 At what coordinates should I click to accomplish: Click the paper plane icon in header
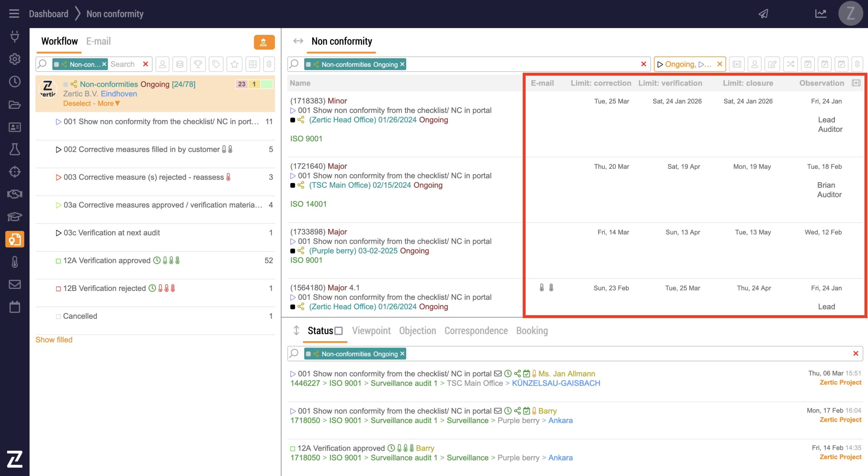pyautogui.click(x=763, y=14)
